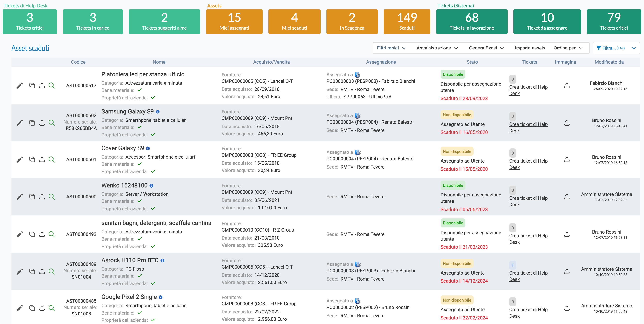Click copy icon for Samsung Galaxy S9 row
This screenshot has height=324, width=644.
pyautogui.click(x=32, y=123)
